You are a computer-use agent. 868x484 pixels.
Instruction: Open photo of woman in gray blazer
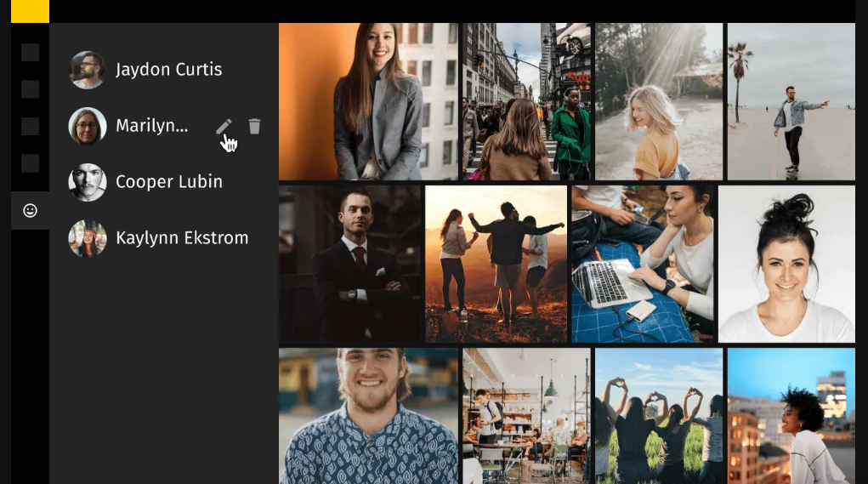pos(368,101)
